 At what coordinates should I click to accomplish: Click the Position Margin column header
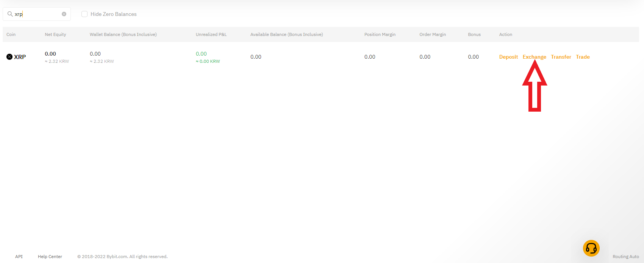(380, 34)
